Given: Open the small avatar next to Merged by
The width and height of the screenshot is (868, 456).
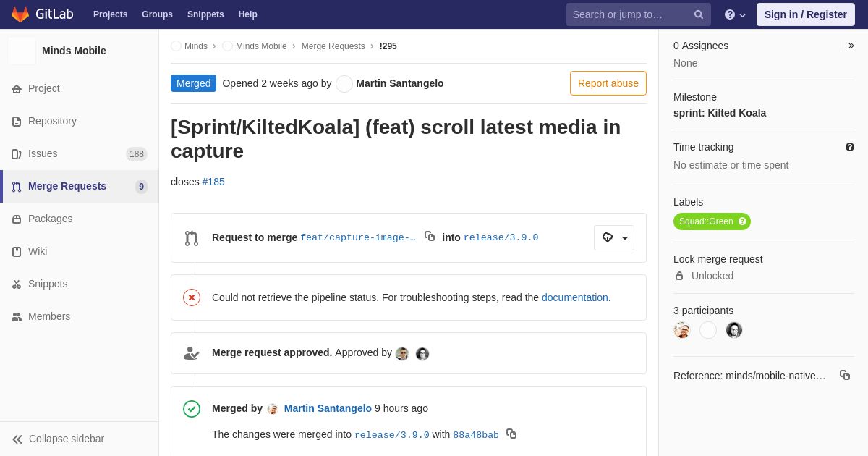Looking at the screenshot, I should pos(273,409).
